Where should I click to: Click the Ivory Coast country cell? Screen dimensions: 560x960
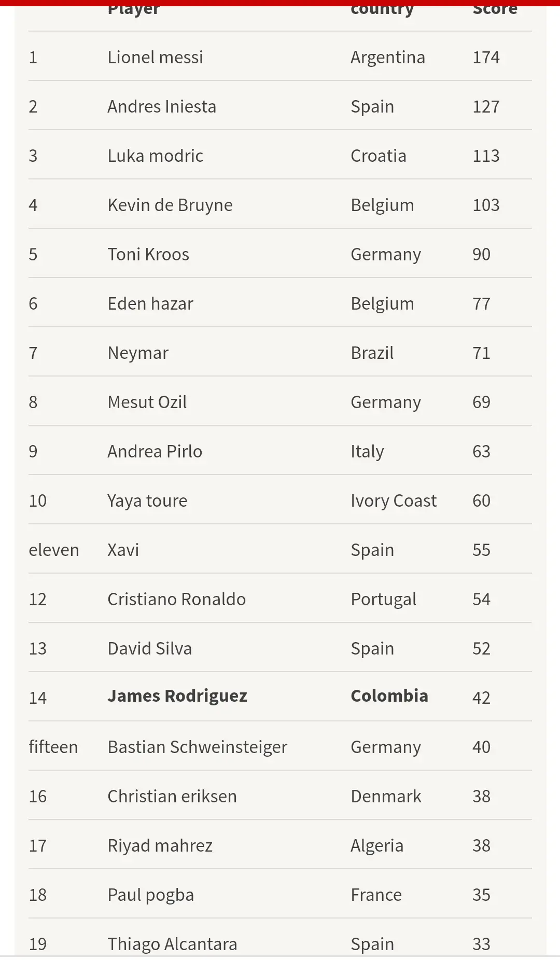[x=394, y=500]
